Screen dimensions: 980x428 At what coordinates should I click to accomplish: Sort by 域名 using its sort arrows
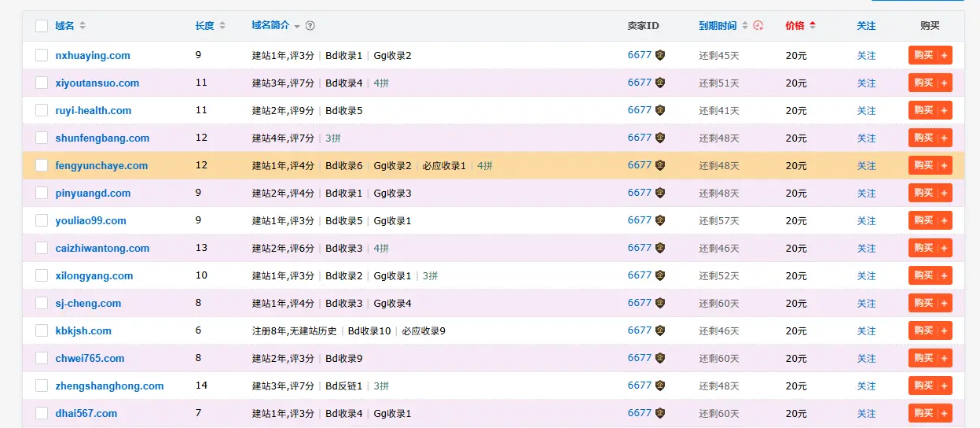pos(83,26)
